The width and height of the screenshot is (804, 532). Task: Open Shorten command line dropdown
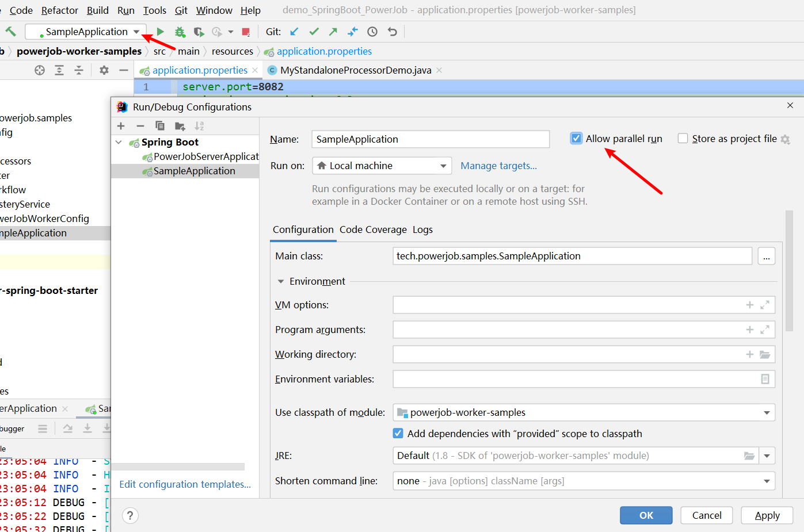tap(584, 481)
